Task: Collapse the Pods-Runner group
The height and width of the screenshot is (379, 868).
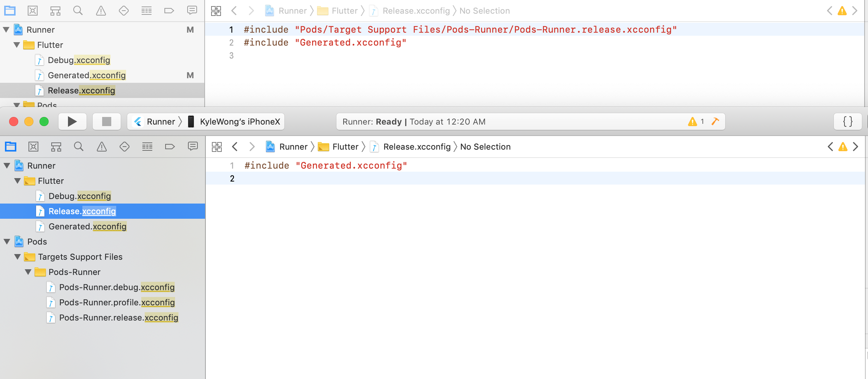Action: [27, 272]
